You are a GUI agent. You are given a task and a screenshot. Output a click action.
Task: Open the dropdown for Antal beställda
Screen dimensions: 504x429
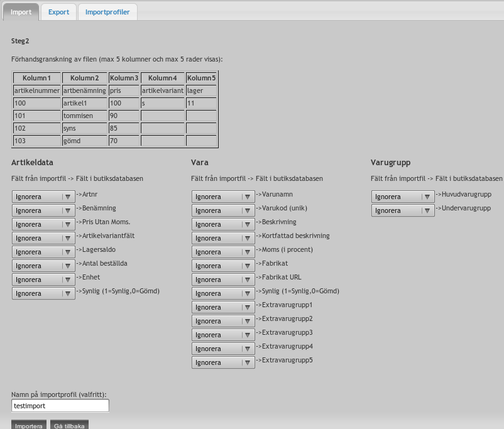tap(43, 266)
